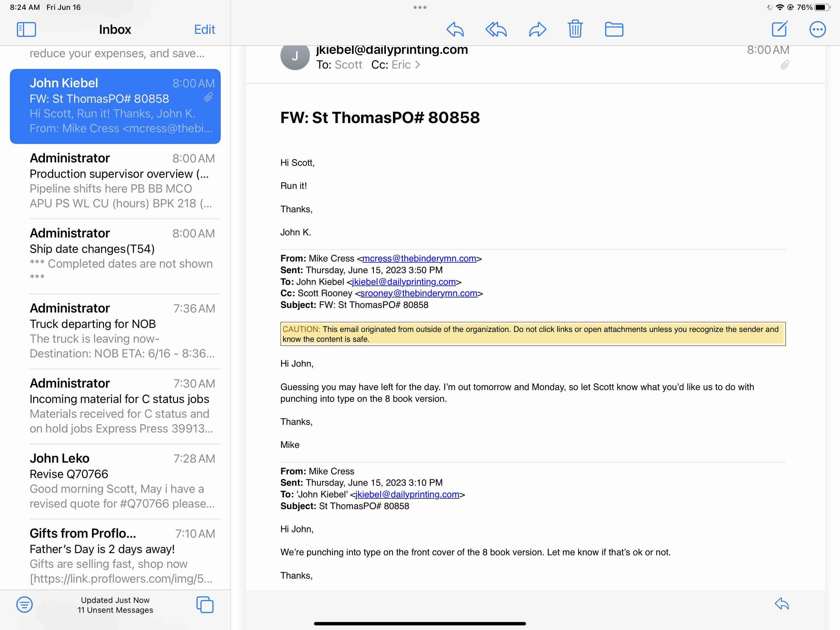Compose a new message
Image resolution: width=840 pixels, height=630 pixels.
point(780,29)
